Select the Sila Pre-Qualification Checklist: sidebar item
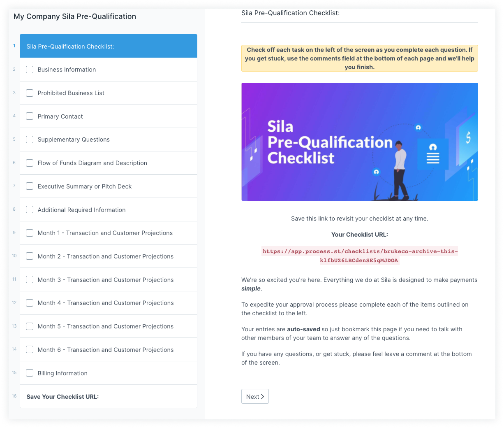The width and height of the screenshot is (504, 428). pos(109,46)
